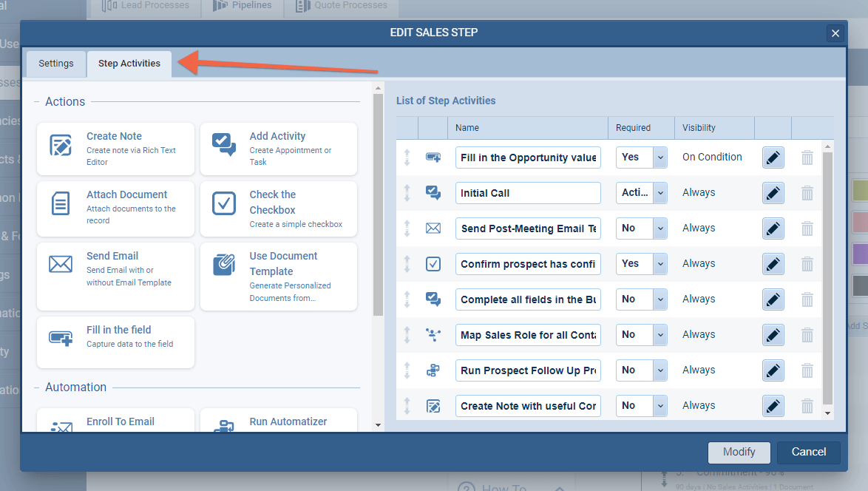The width and height of the screenshot is (868, 491).
Task: Click the Create Note action icon
Action: [61, 145]
